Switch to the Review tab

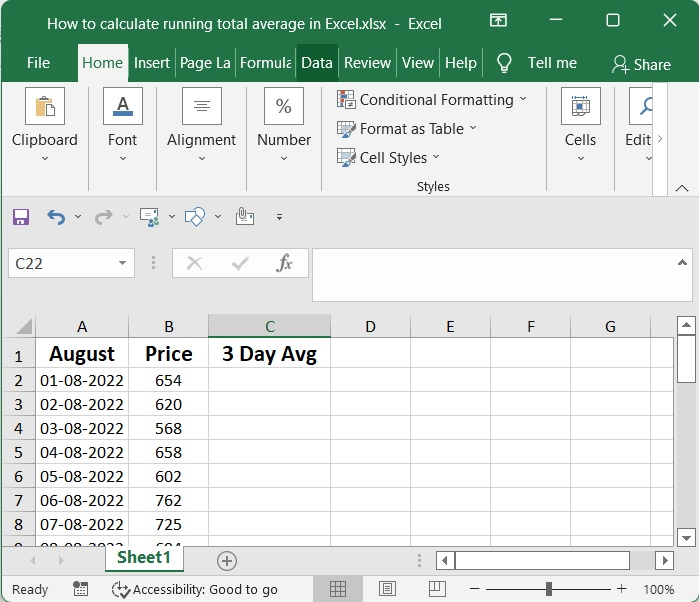367,63
